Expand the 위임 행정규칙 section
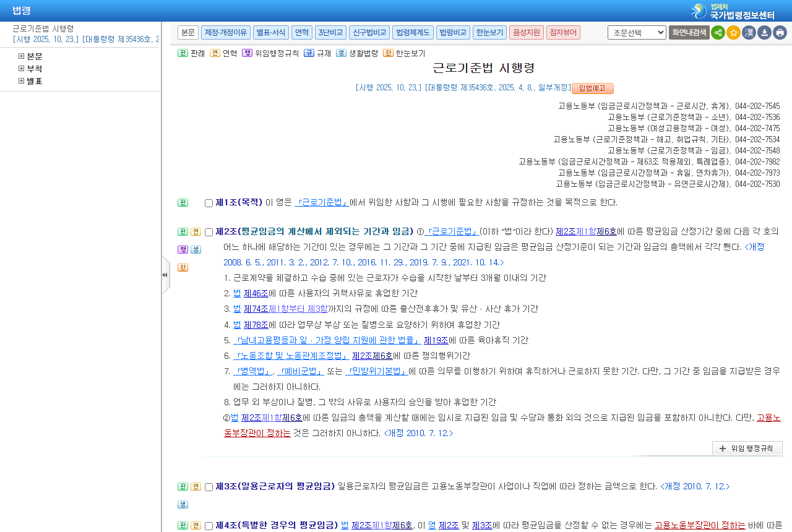 (x=747, y=448)
